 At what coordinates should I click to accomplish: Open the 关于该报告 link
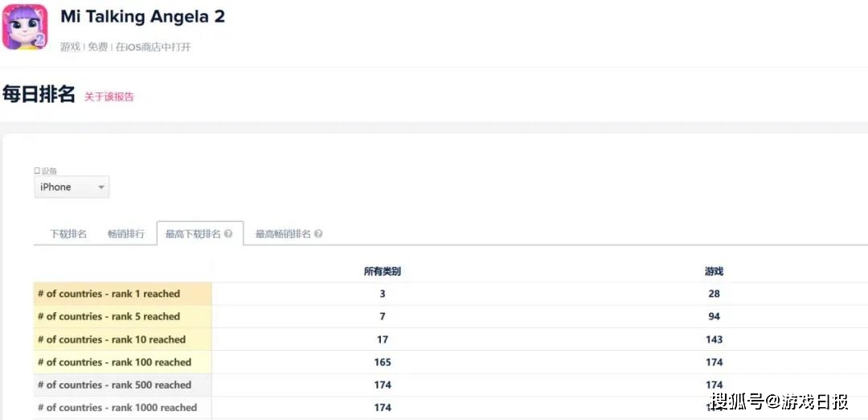coord(109,97)
